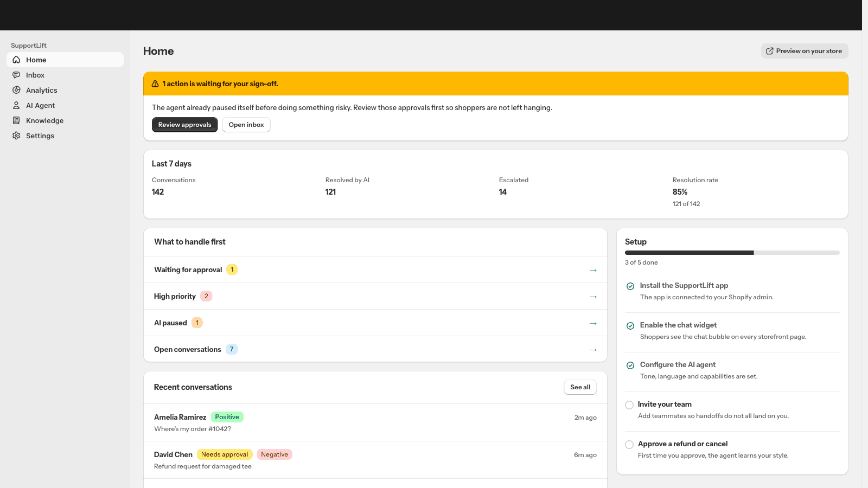868x488 pixels.
Task: Click the '6m ago' timestamp
Action: point(585,455)
